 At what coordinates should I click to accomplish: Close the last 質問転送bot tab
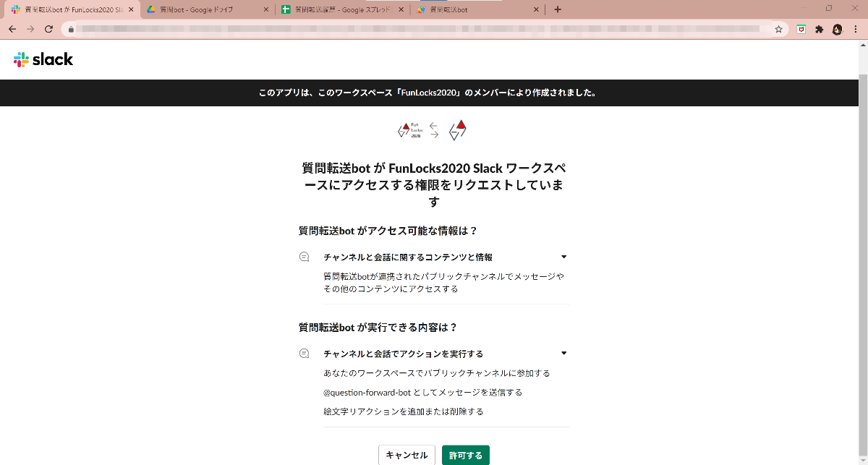(x=536, y=9)
